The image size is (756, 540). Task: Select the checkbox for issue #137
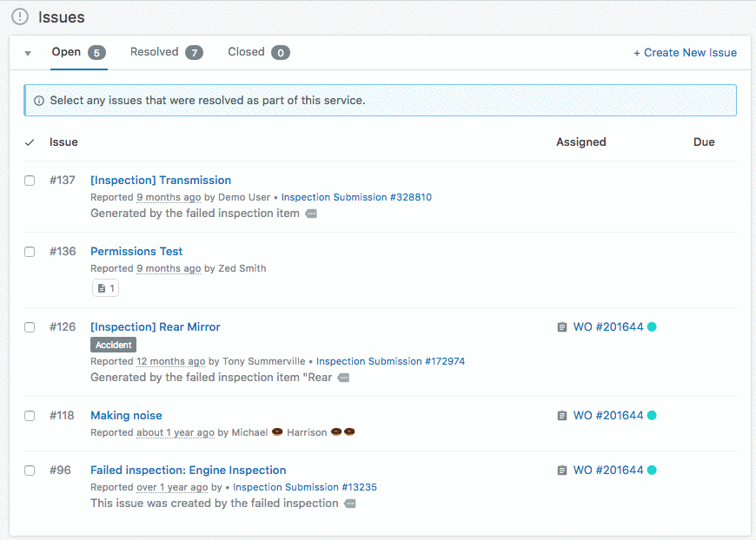(30, 181)
